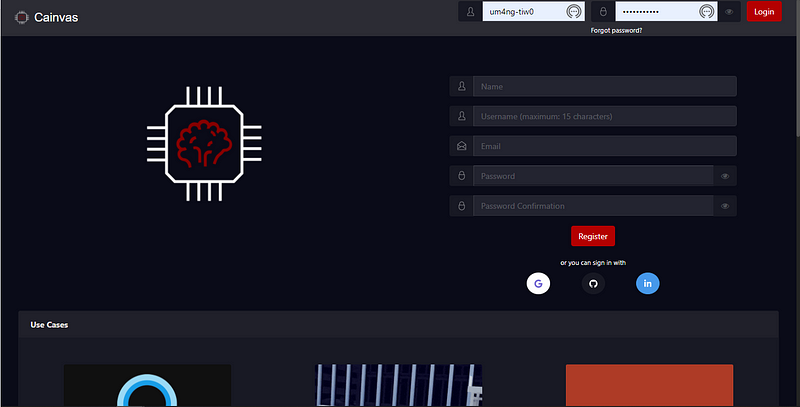Click lock icon beside Password field

[462, 176]
